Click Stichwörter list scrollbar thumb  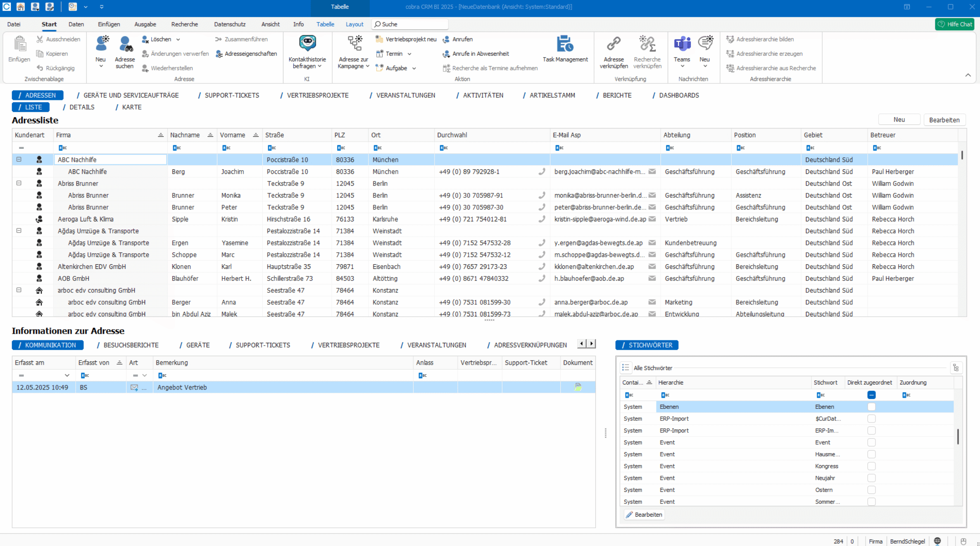[x=958, y=437]
